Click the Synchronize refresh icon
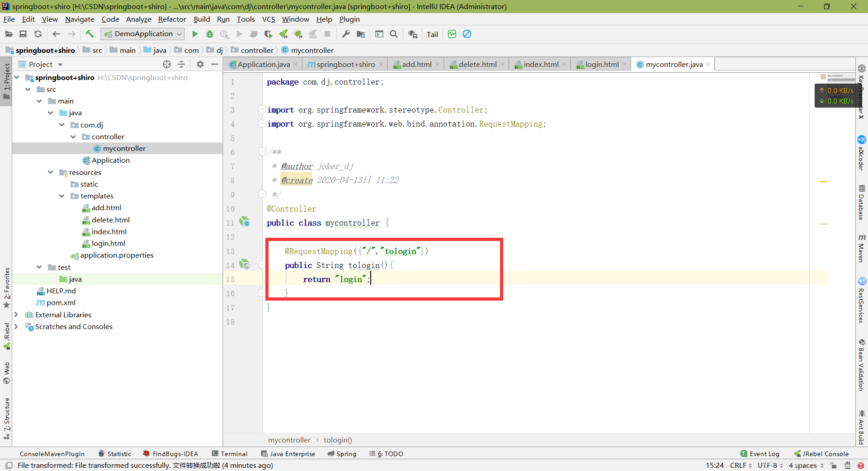 click(38, 34)
